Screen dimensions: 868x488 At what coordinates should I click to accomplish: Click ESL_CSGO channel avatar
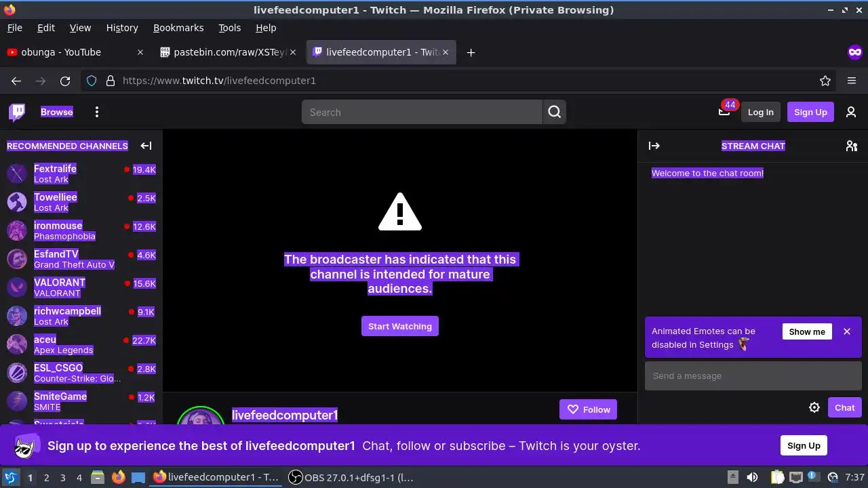click(x=17, y=373)
